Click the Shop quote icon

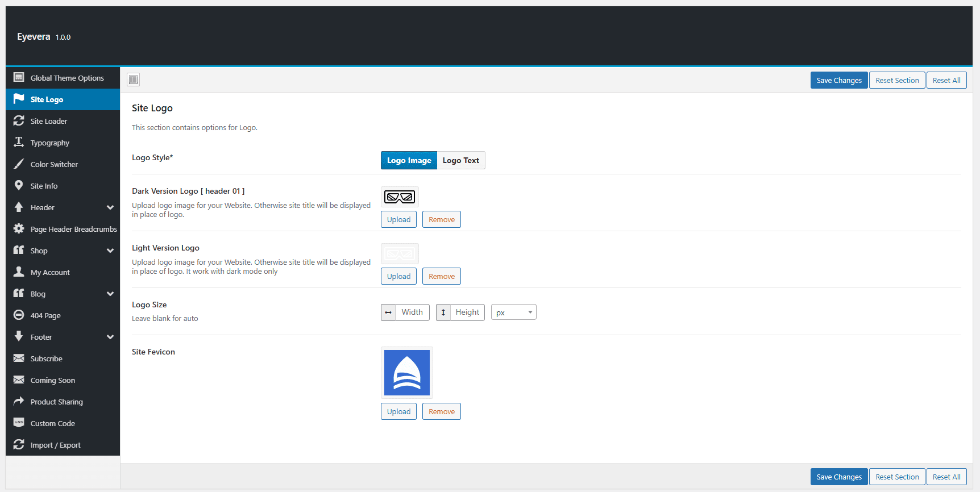[x=19, y=250]
